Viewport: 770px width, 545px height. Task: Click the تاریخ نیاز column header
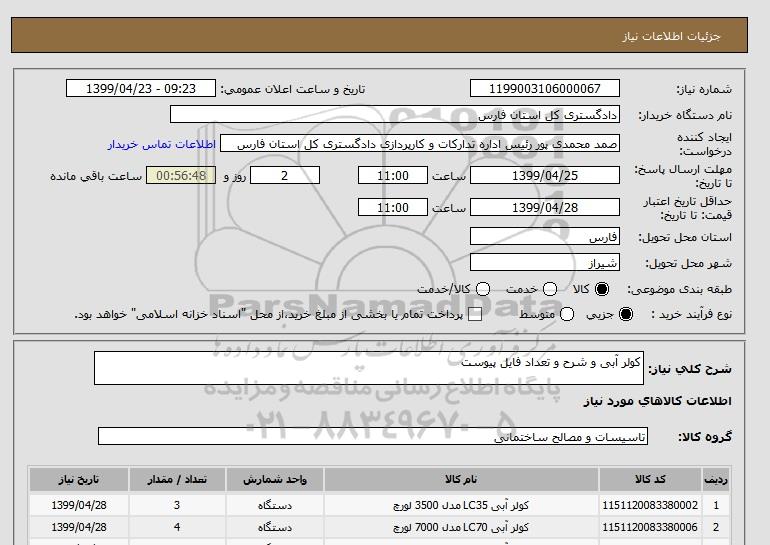pyautogui.click(x=79, y=480)
